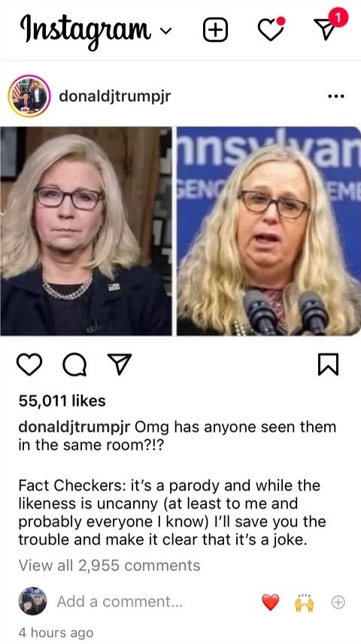Open the three-dot post options menu
This screenshot has height=644, width=361.
point(336,96)
